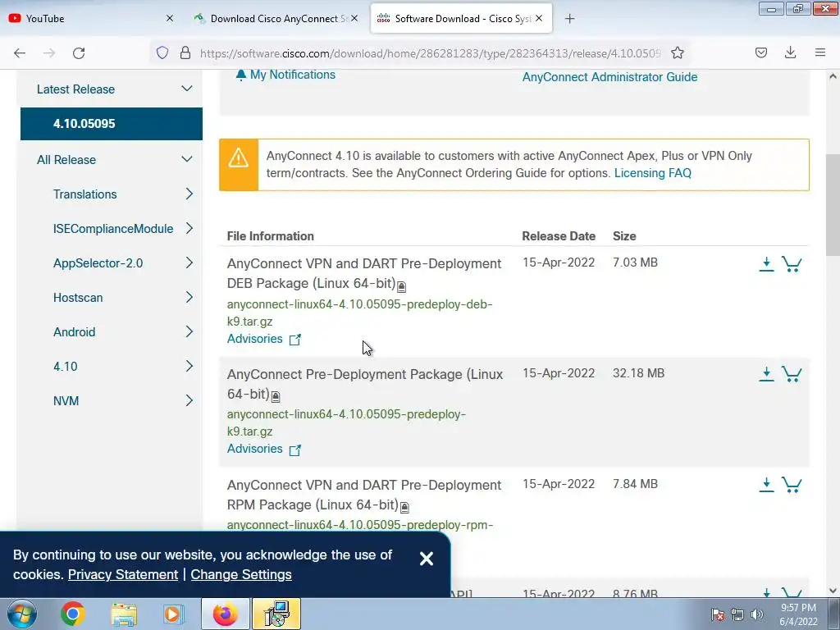840x630 pixels.
Task: Collapse the Latest Release section
Action: tap(186, 89)
